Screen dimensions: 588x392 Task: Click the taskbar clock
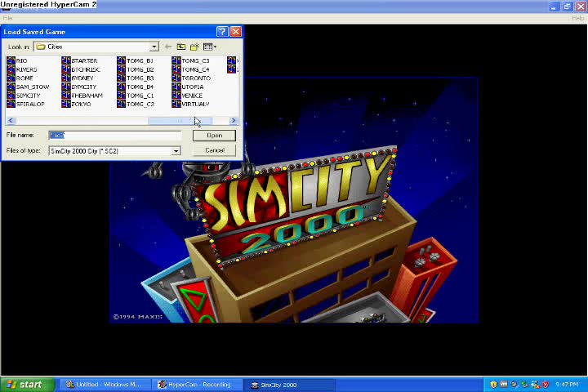point(567,384)
